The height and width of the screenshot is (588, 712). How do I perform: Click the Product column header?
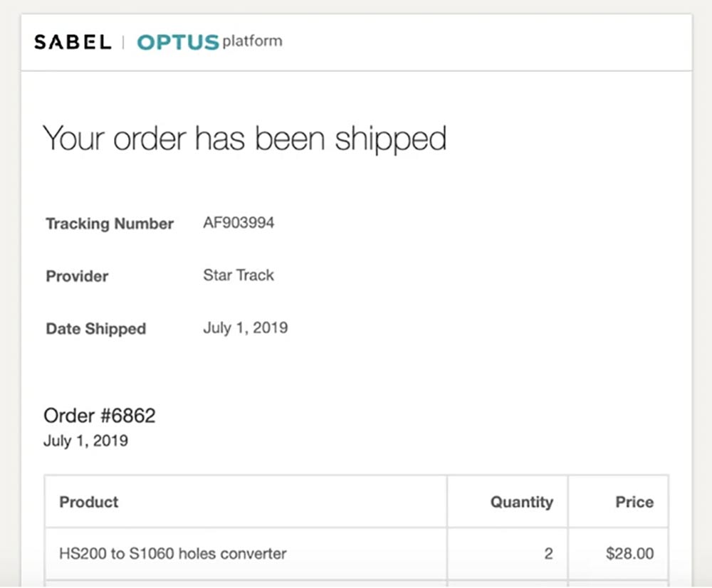(89, 502)
